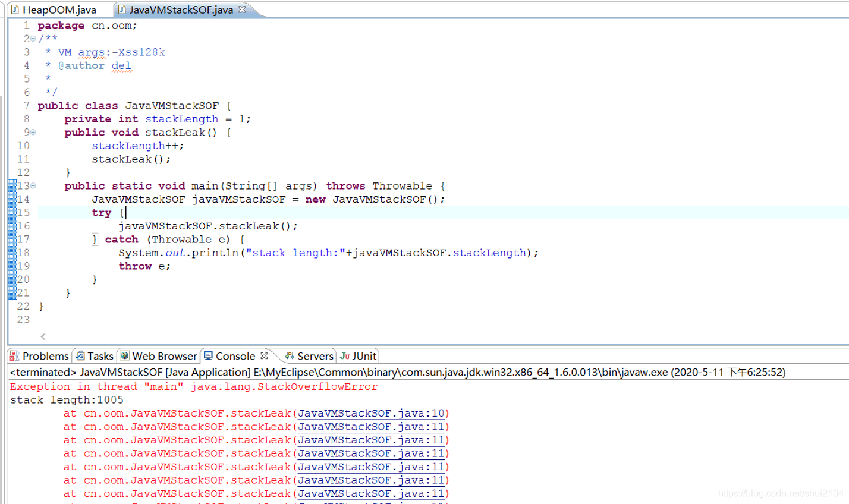Click the Tasks tab icon
The height and width of the screenshot is (504, 849).
click(80, 356)
